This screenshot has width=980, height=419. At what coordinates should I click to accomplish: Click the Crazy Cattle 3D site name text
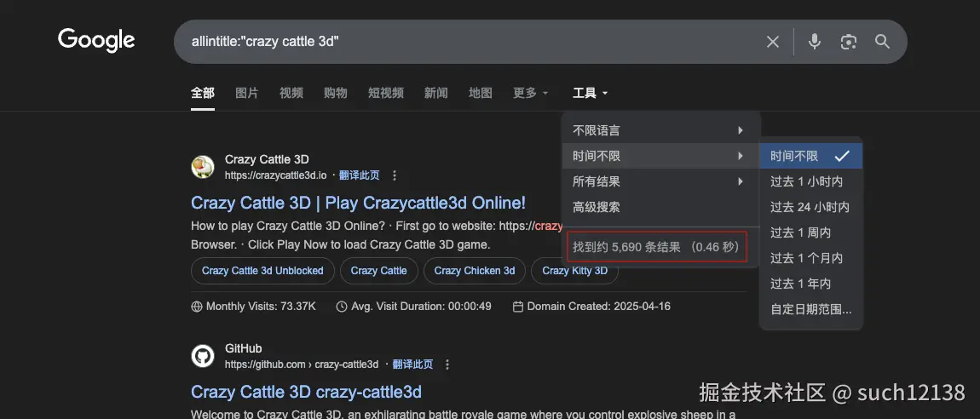tap(267, 159)
